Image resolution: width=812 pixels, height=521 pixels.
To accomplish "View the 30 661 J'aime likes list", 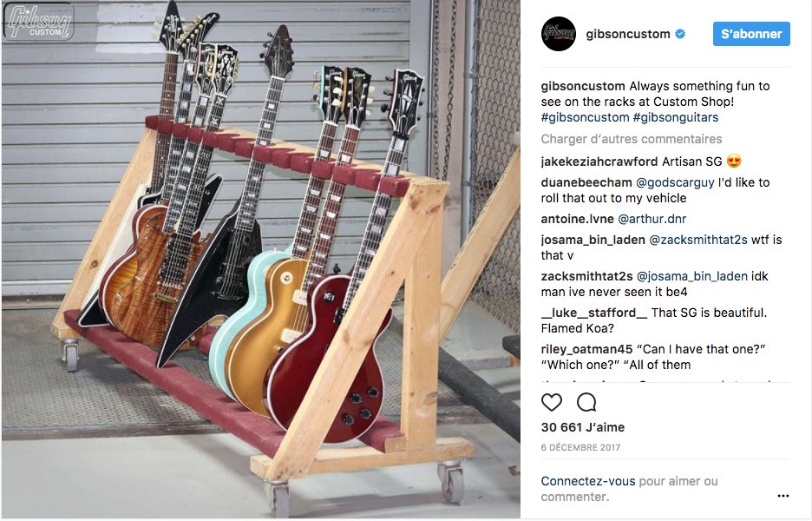I will click(x=583, y=427).
